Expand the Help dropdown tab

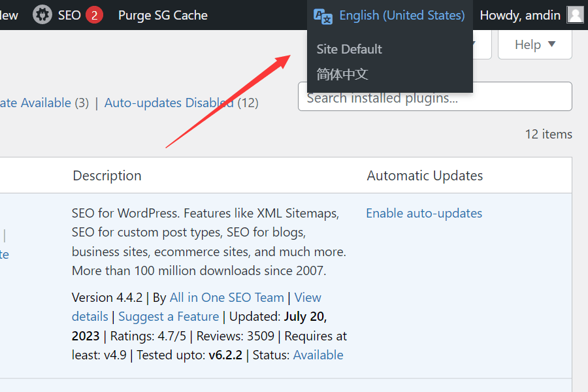click(x=534, y=44)
